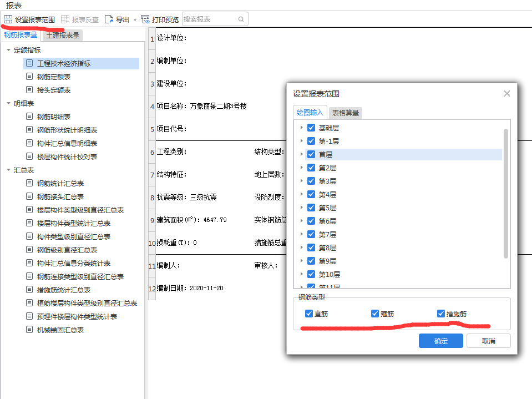Open the 楼层构件统计校对表 report icon

(29, 156)
